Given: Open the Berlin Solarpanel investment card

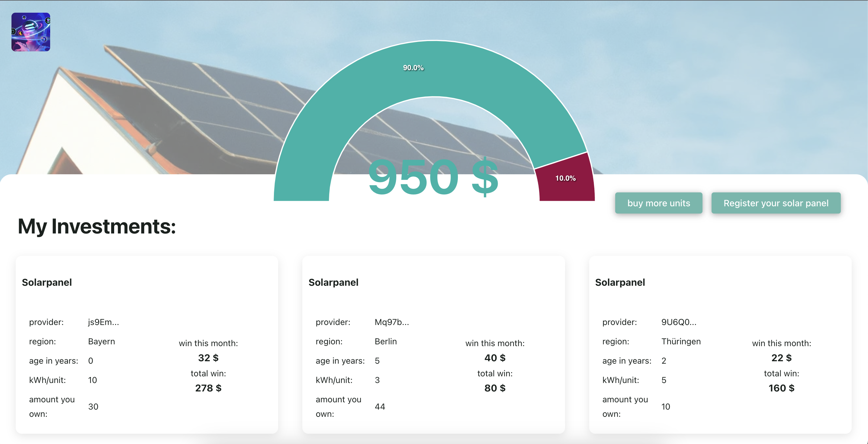Looking at the screenshot, I should tap(433, 344).
